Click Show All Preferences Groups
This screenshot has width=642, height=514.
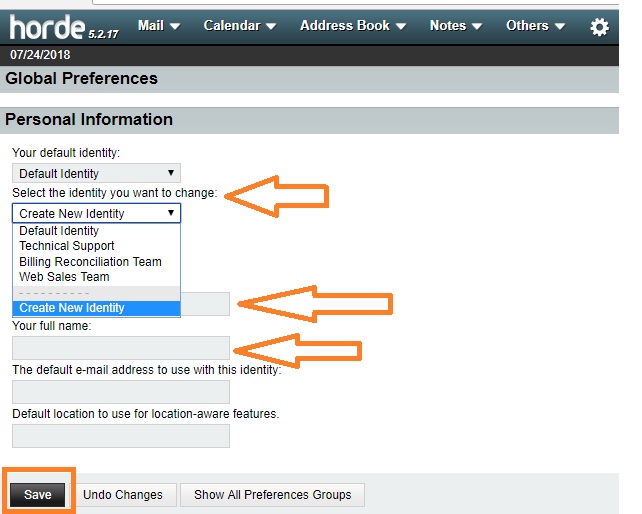273,495
